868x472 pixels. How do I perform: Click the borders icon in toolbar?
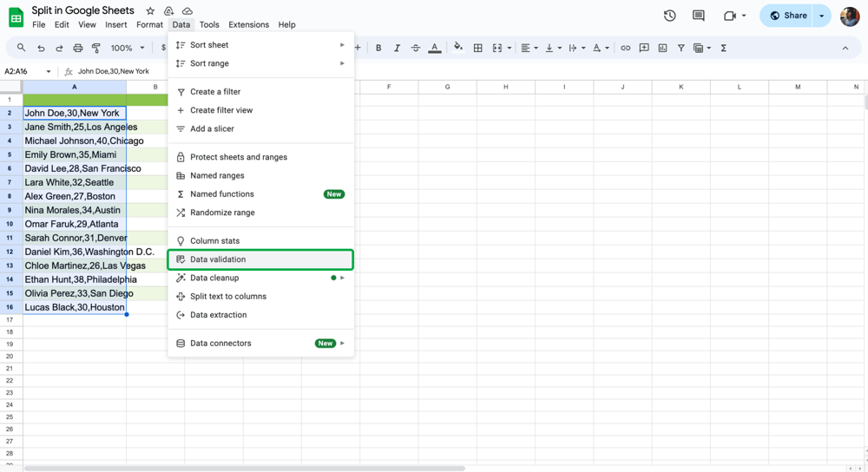pos(477,49)
